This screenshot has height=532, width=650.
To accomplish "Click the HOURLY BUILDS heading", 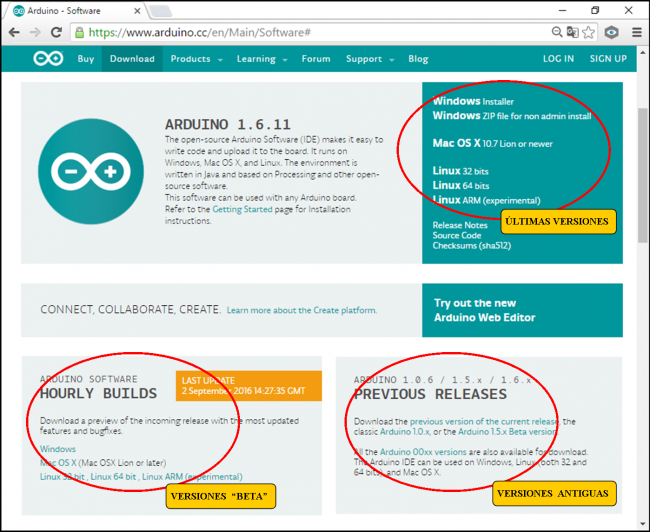I will click(x=98, y=393).
